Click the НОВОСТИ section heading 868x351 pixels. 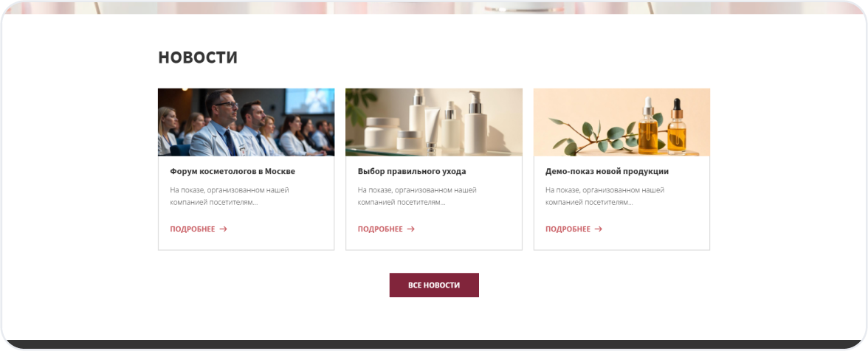click(198, 58)
